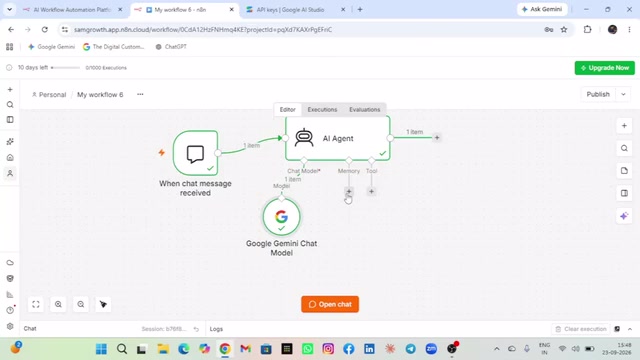
Task: Click the Open chat button
Action: click(x=330, y=304)
